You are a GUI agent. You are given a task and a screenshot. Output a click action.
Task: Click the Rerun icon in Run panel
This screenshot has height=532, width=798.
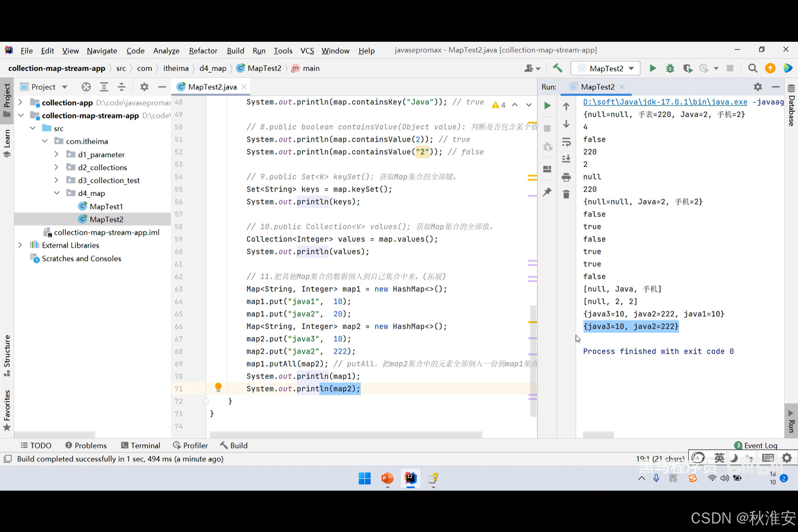tap(547, 106)
